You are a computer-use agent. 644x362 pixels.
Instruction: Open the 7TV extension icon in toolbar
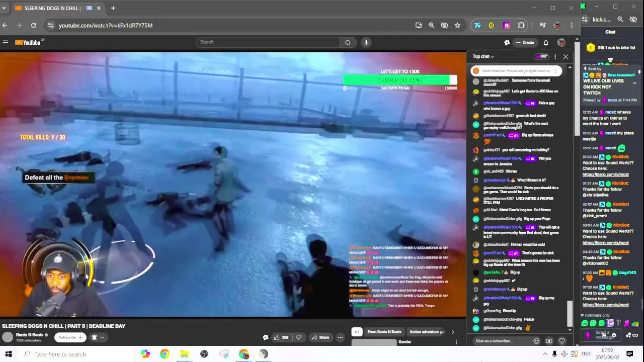pyautogui.click(x=477, y=25)
